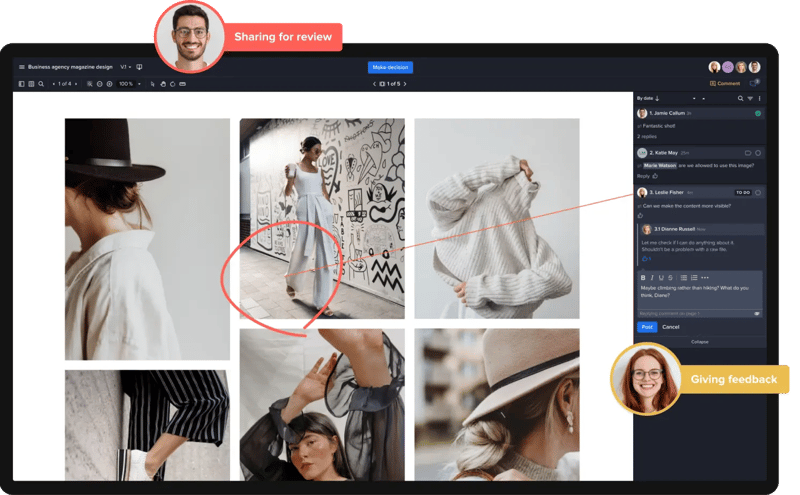Insert bulleted list in the reply editor
Screen dimensions: 800x495
(x=684, y=277)
